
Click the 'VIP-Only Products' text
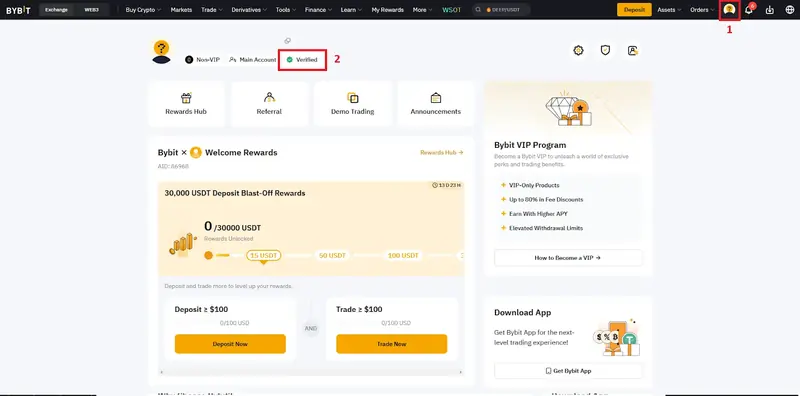coord(534,185)
